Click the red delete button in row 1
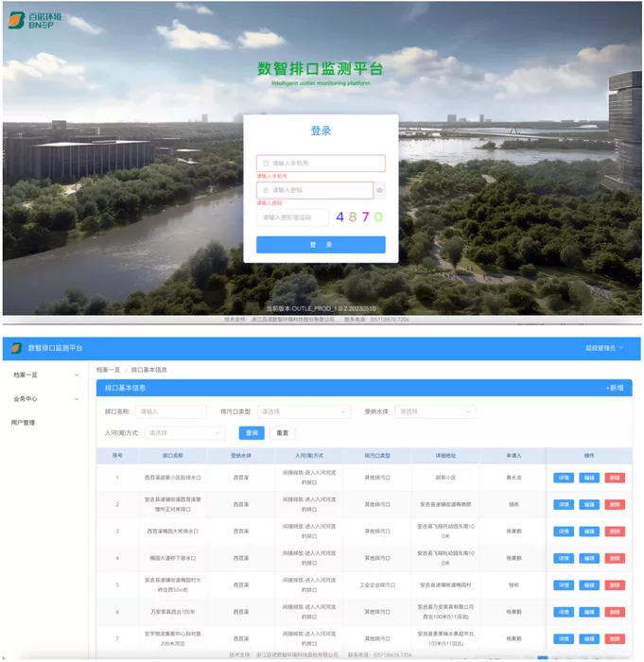Image resolution: width=644 pixels, height=662 pixels. coord(615,478)
